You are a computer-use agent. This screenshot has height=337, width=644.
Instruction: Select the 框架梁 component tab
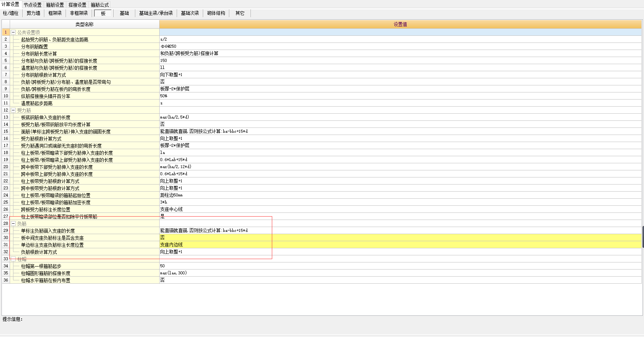coord(55,13)
